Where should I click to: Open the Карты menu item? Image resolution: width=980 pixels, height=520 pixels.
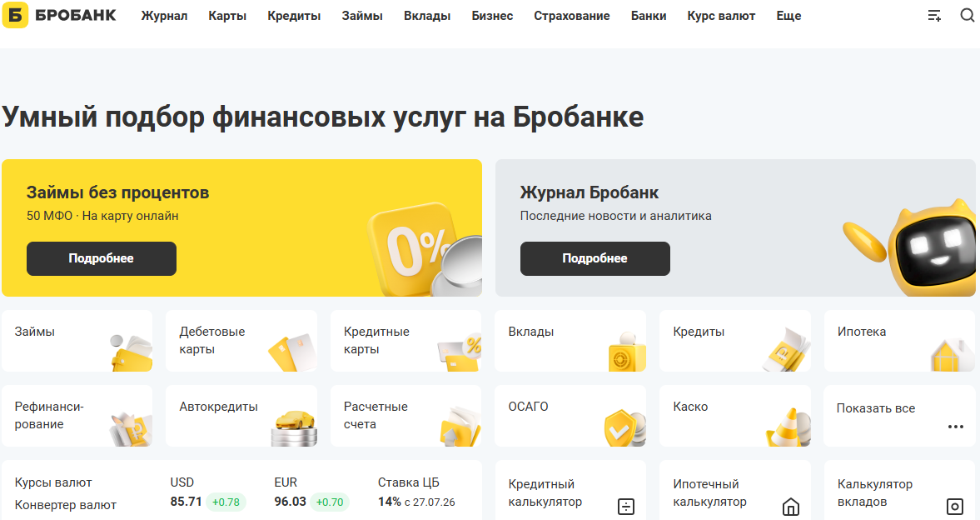227,16
